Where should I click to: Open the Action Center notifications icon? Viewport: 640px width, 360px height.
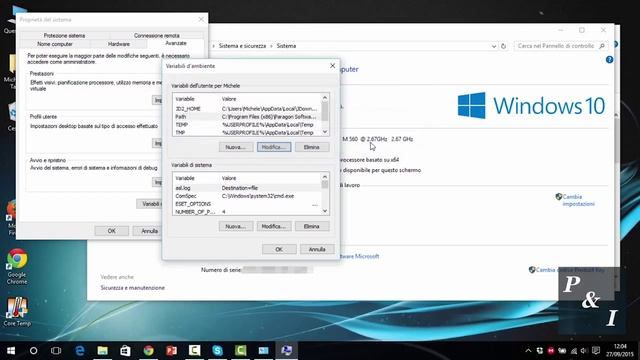596,351
